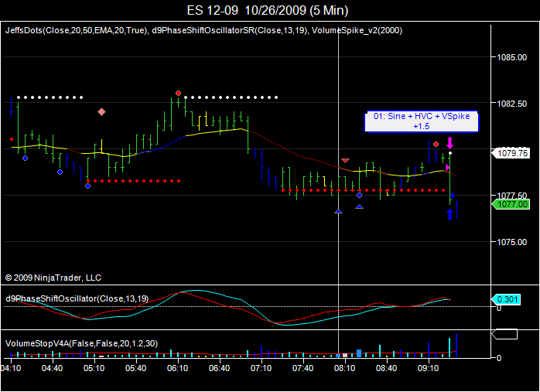Select the 1075.00 price axis label
The width and height of the screenshot is (540, 392).
511,242
